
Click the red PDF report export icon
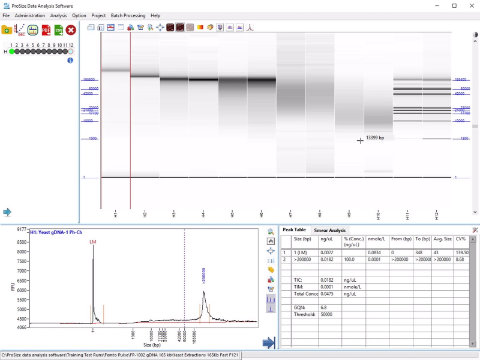[46, 30]
